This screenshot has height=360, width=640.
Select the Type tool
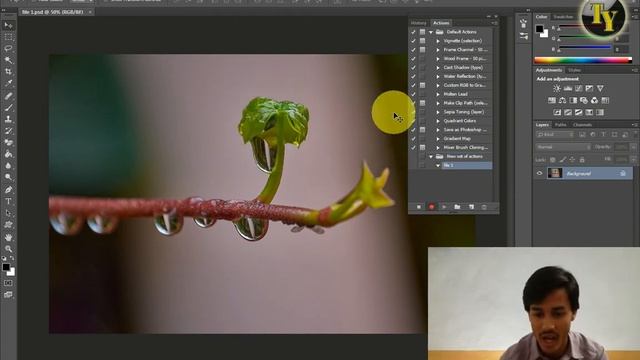tap(8, 201)
